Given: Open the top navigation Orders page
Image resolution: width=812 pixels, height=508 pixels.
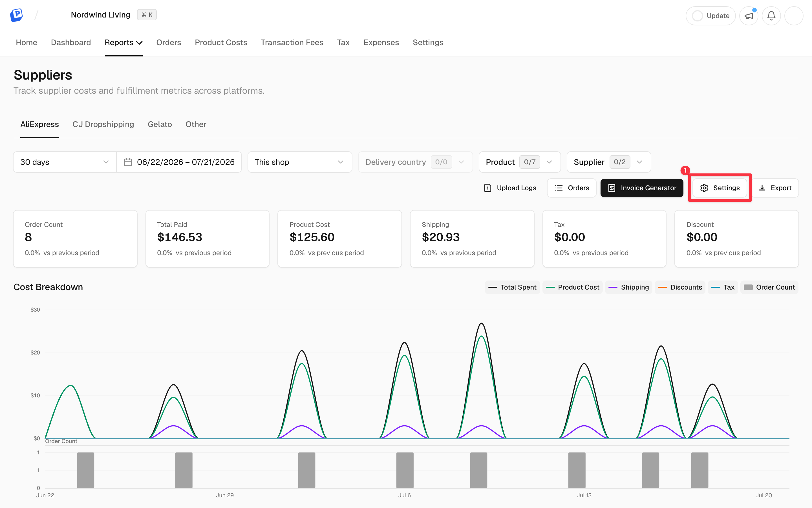Looking at the screenshot, I should [168, 42].
